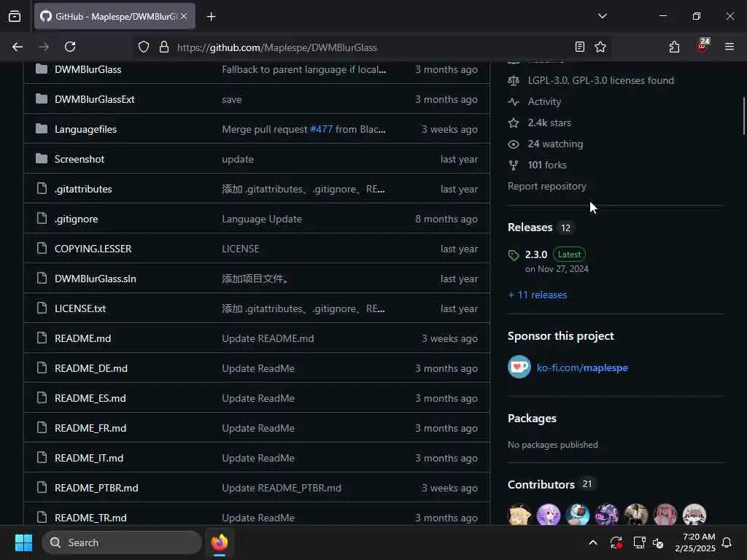Show the + 11 releases link
The image size is (747, 560).
pos(538,295)
